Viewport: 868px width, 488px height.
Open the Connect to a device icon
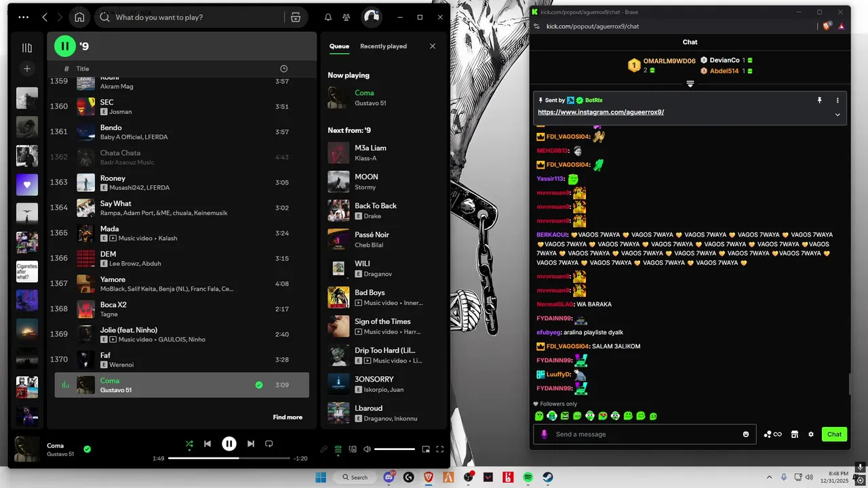353,449
